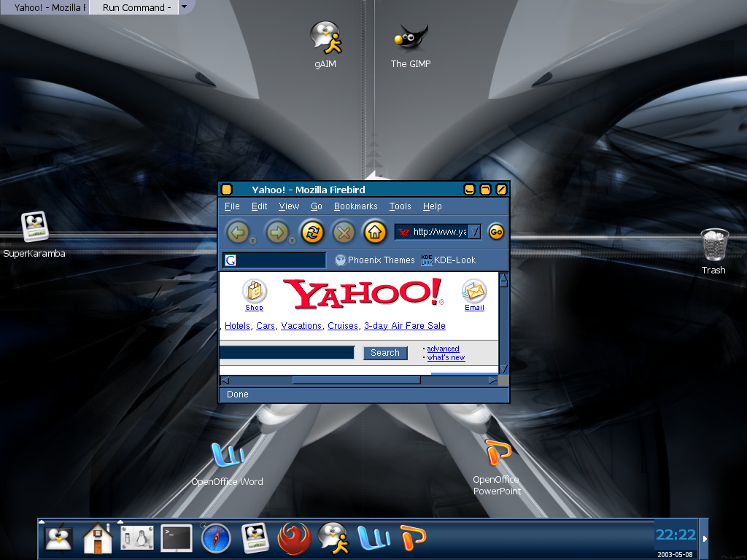Open the Tools menu
The image size is (747, 560).
click(x=400, y=206)
